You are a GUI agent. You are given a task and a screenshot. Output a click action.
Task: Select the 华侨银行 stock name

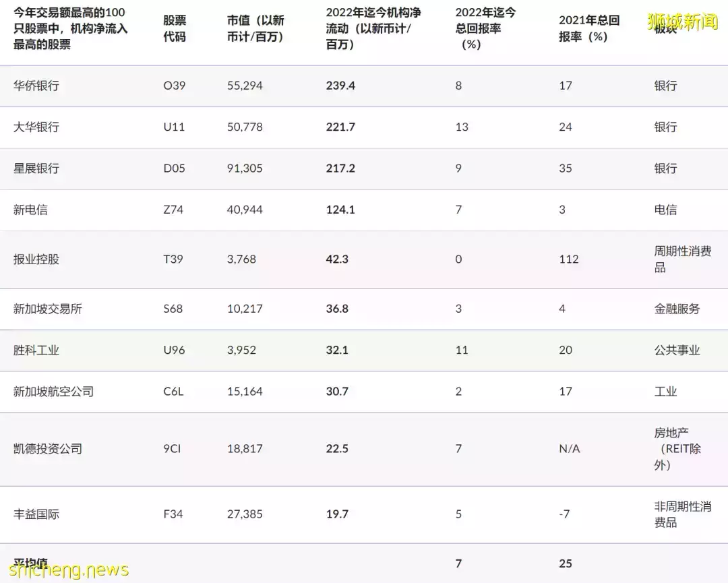pyautogui.click(x=36, y=86)
